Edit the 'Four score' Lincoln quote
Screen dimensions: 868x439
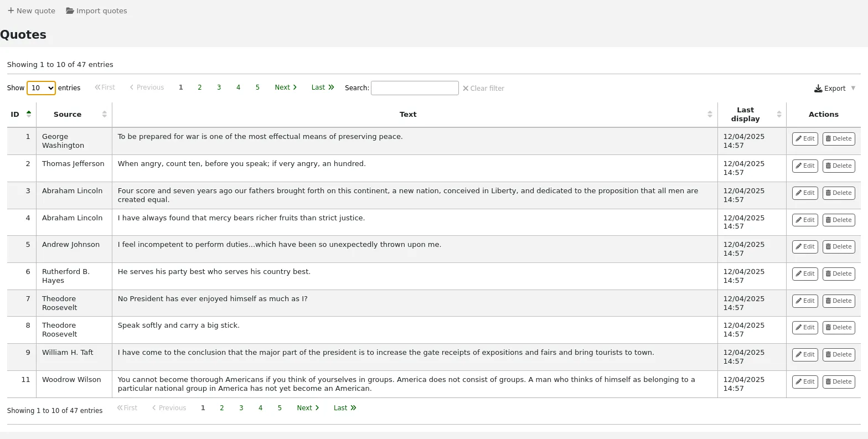click(805, 193)
